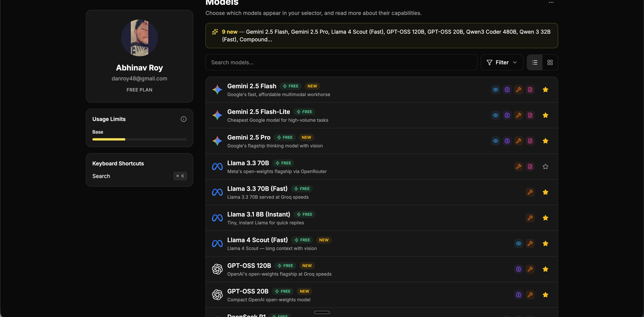Screen dimensions: 644x317
Task: Click the document icon for Gemini 2.5 Flash-Lite
Action: (x=530, y=115)
